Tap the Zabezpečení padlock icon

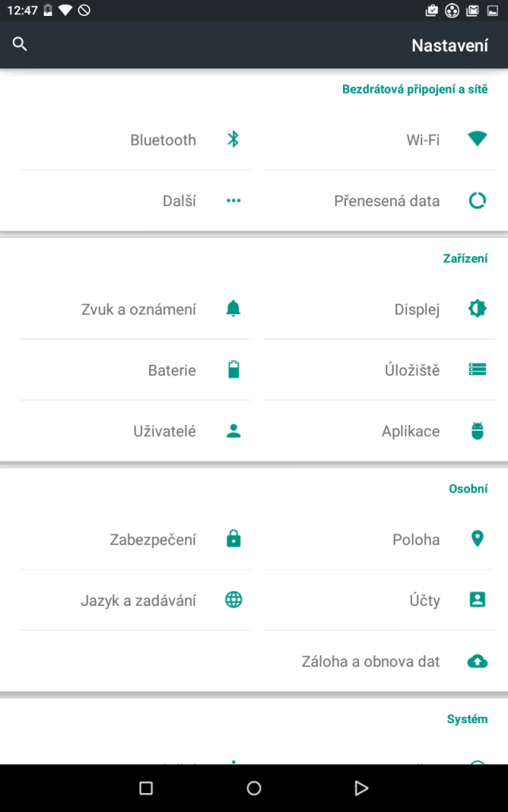(x=234, y=539)
